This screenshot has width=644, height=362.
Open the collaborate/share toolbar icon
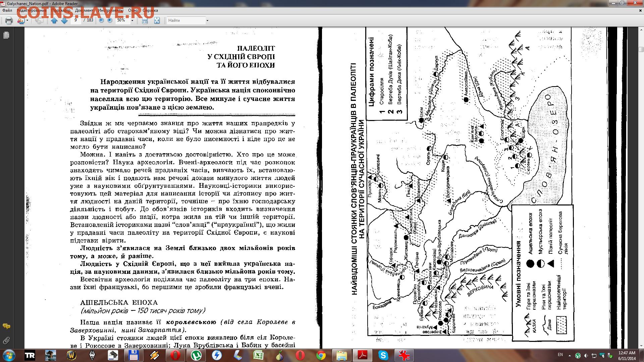[x=21, y=20]
